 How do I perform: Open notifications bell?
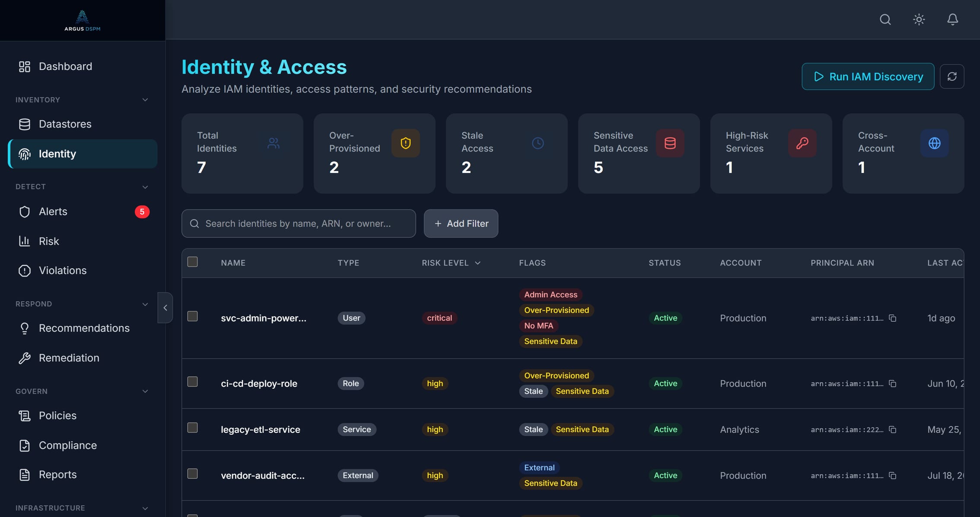[x=952, y=19]
